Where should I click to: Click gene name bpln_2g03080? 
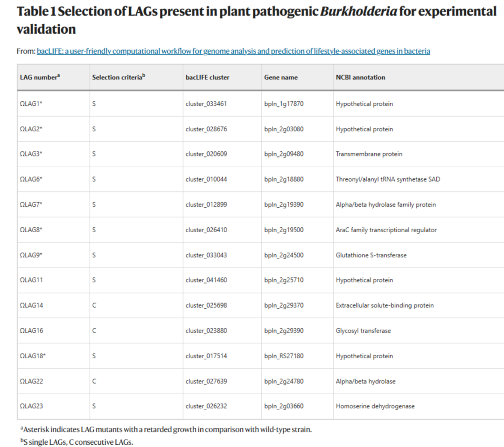pos(284,129)
